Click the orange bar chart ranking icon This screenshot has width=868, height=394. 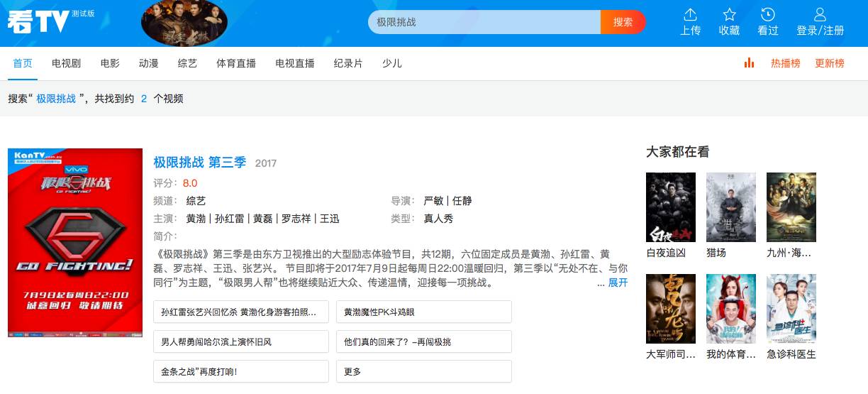[749, 63]
